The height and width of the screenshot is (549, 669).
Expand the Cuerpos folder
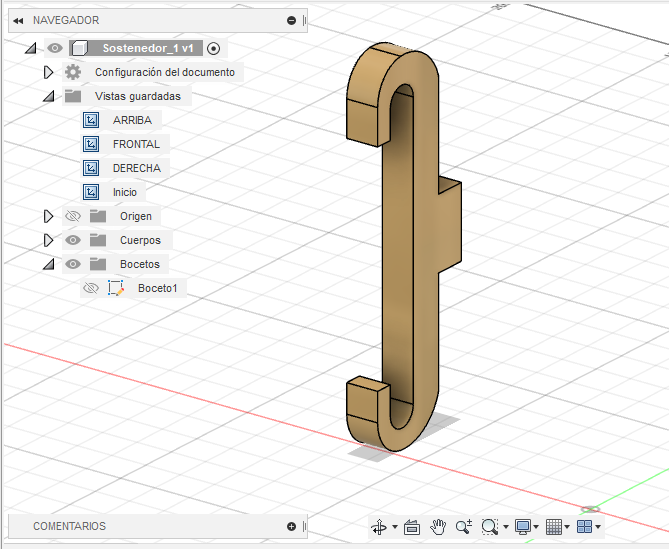point(49,240)
